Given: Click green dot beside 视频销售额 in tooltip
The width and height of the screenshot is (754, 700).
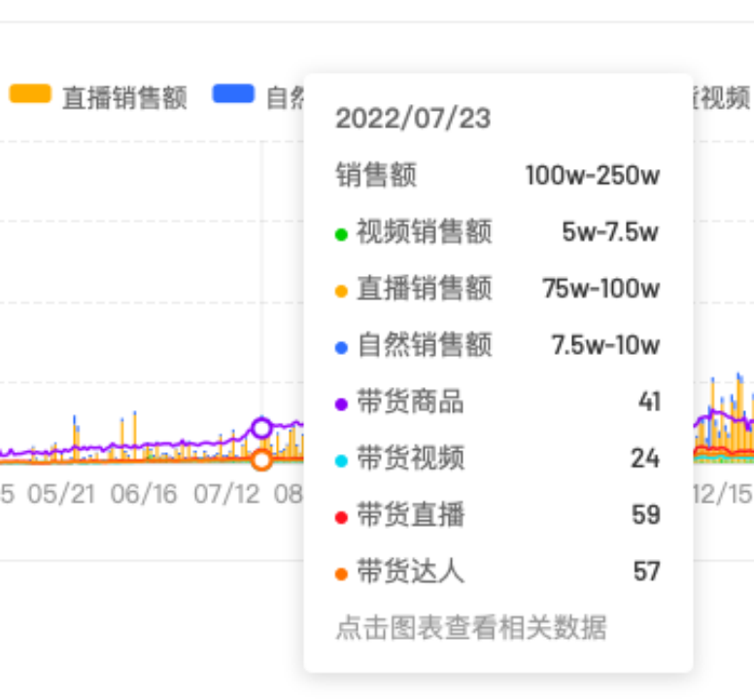Looking at the screenshot, I should point(341,234).
